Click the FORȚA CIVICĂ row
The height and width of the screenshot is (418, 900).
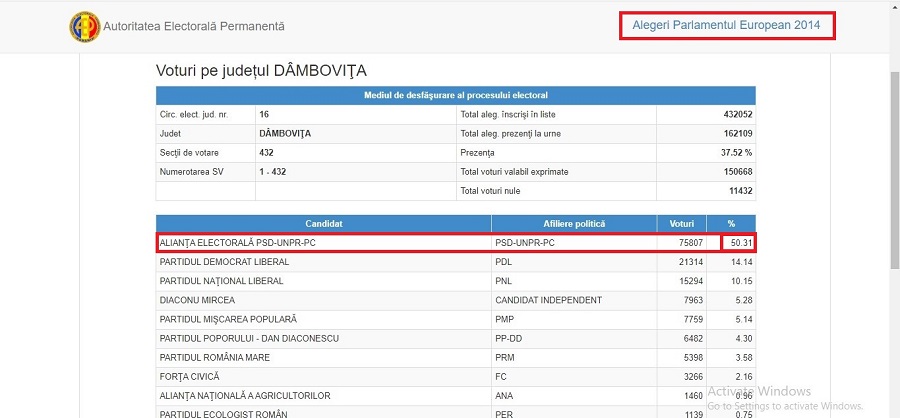click(x=456, y=377)
